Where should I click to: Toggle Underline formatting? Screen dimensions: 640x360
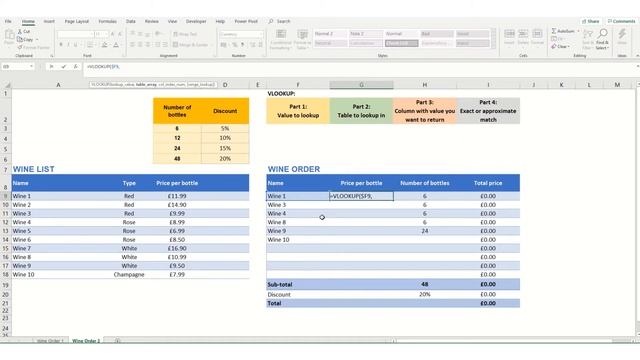tap(76, 45)
